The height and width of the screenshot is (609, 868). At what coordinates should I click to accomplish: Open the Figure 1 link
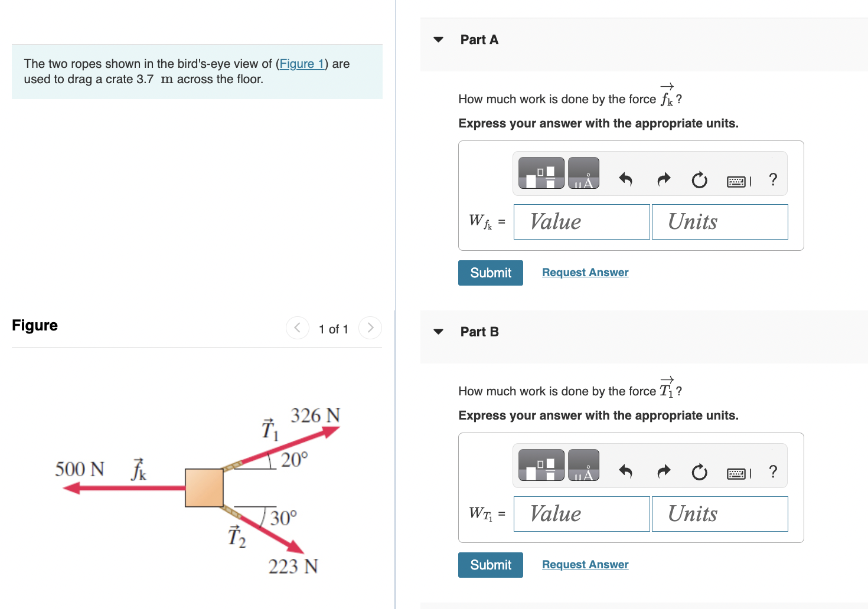click(x=302, y=64)
